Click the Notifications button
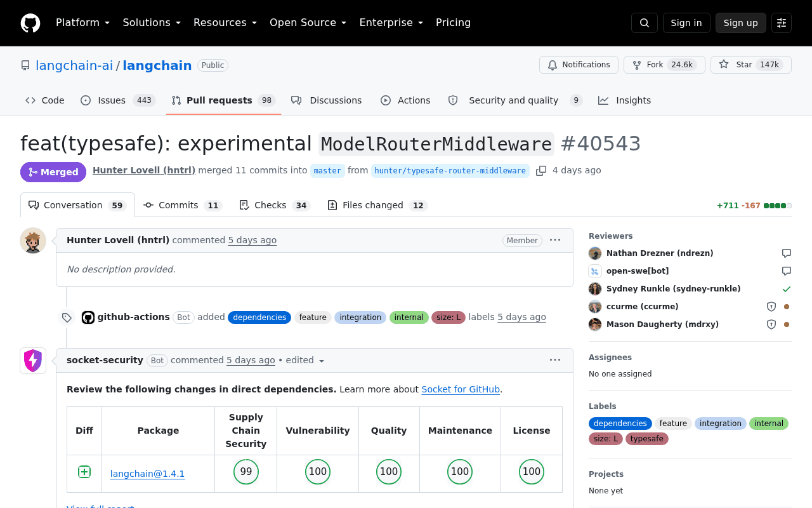The image size is (812, 508). [579, 65]
